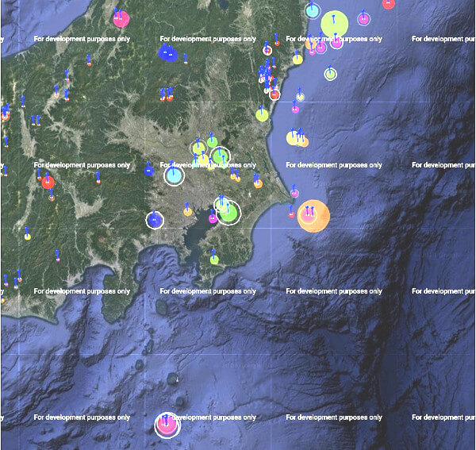Click the red circle in the top-right corner

click(x=388, y=3)
